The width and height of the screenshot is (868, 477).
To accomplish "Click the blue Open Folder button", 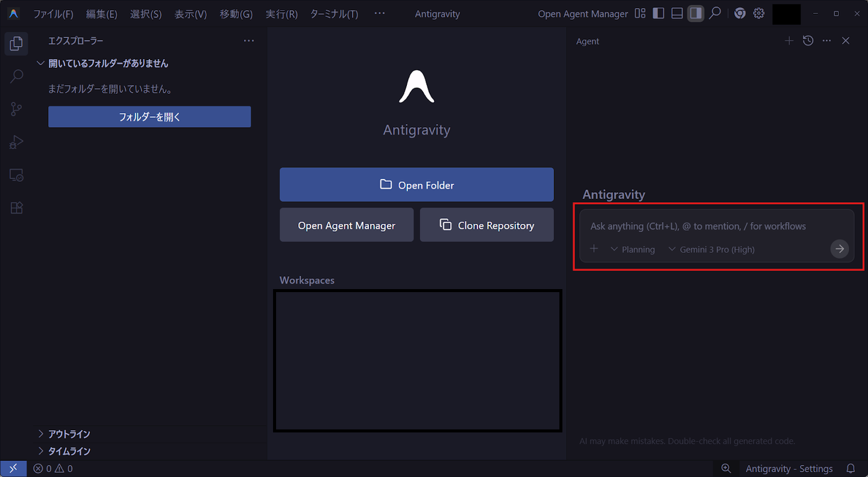I will pyautogui.click(x=417, y=184).
